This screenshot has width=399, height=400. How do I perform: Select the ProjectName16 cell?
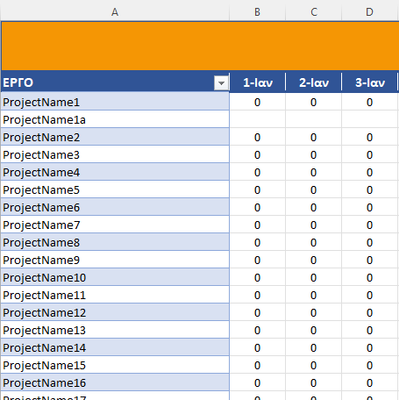[x=115, y=383]
